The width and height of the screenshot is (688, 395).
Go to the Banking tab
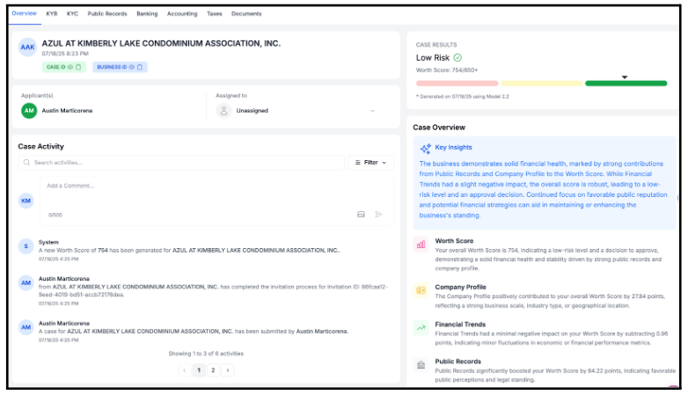pyautogui.click(x=147, y=14)
